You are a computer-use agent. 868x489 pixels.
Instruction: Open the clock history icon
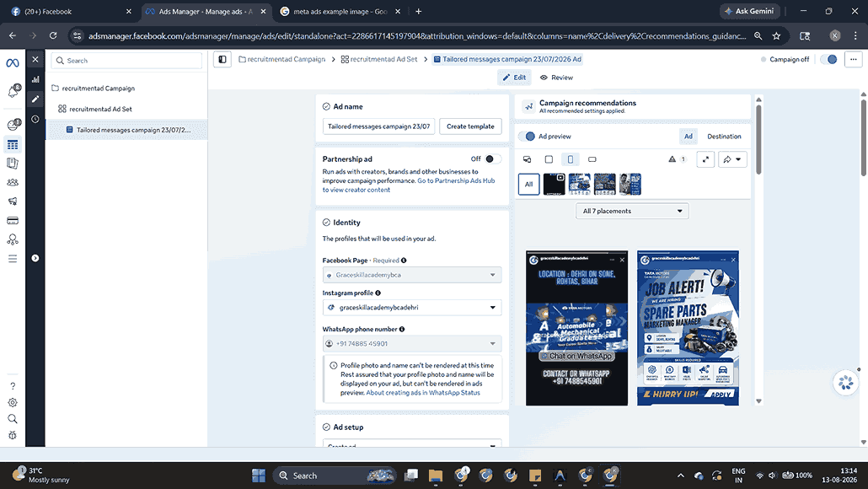coord(35,119)
